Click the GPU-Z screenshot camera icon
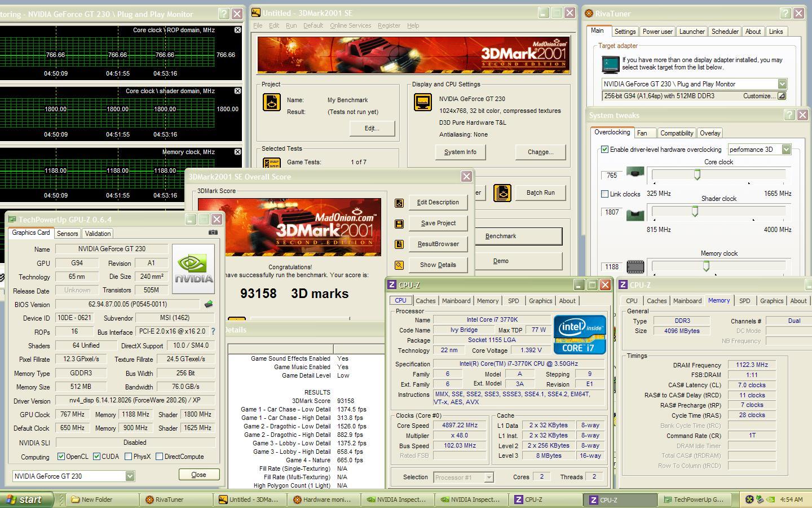The image size is (812, 508). pos(213,233)
